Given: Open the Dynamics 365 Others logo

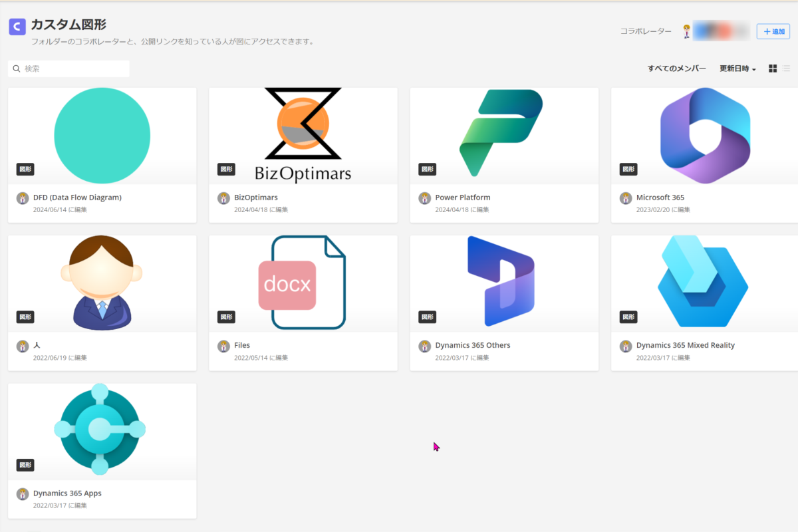Looking at the screenshot, I should (x=500, y=281).
